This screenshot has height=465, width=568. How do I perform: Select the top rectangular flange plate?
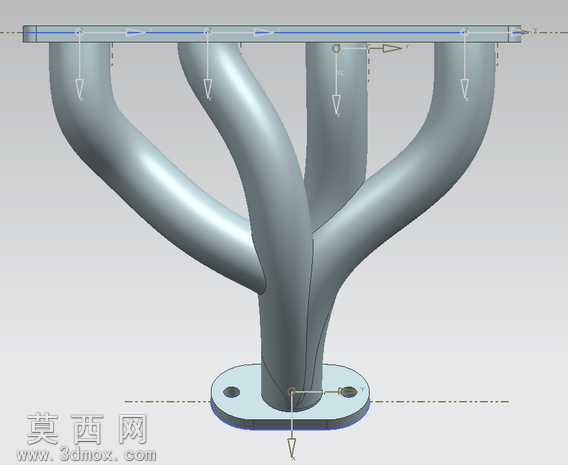tap(272, 34)
